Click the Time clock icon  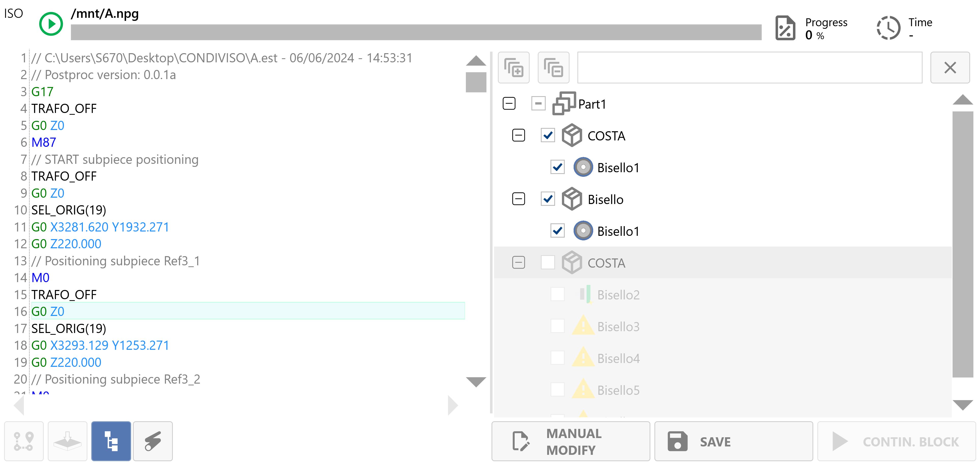tap(889, 28)
